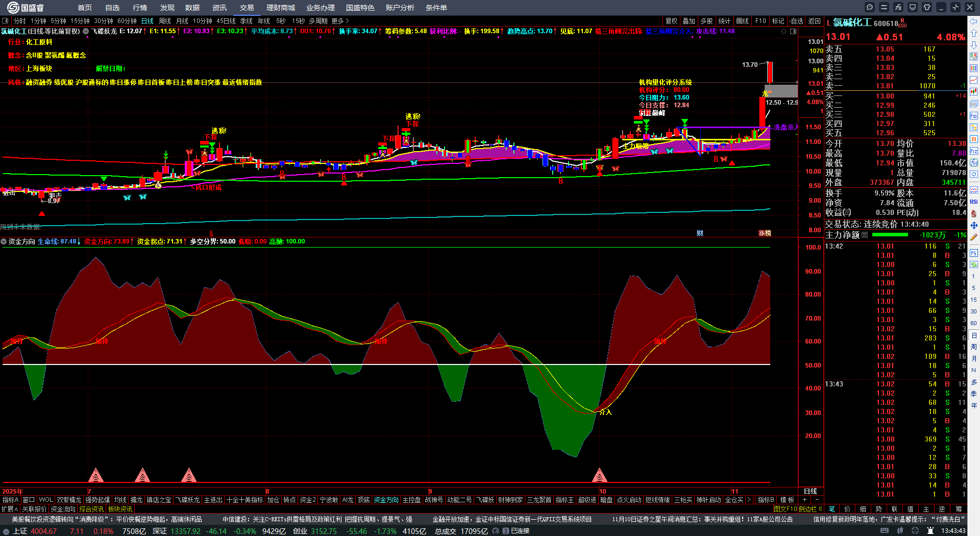Switch to the 周线 weekly period tab

164,21
